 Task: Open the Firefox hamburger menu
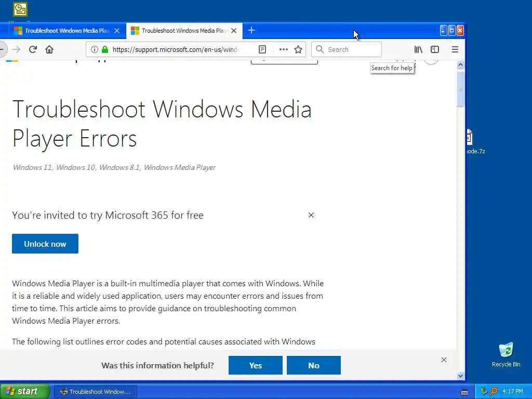[455, 49]
